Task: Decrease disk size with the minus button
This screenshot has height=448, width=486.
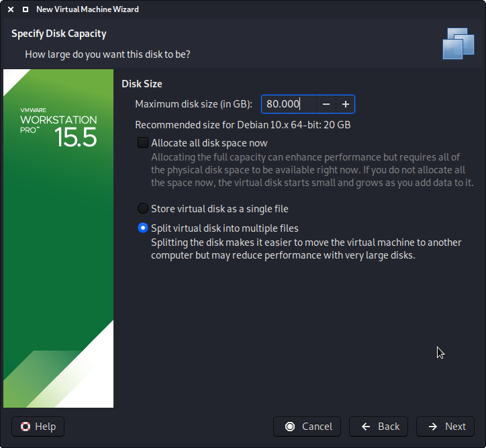Action: pyautogui.click(x=326, y=104)
